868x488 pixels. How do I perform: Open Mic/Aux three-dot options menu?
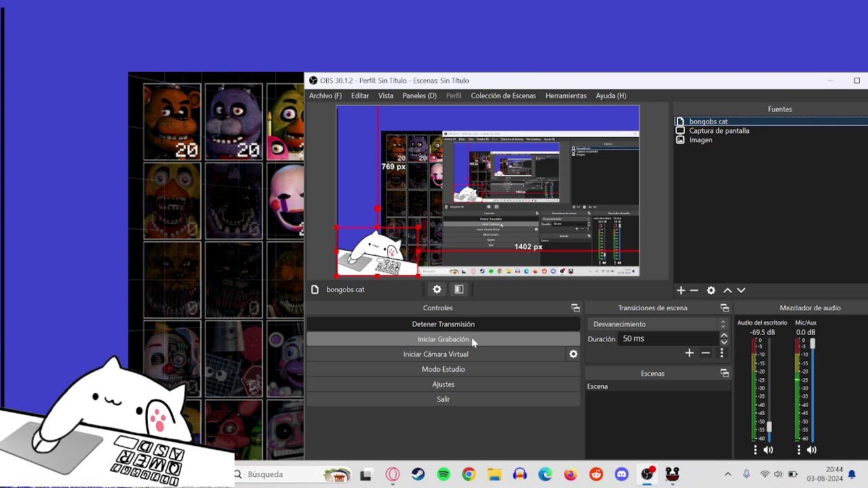799,449
